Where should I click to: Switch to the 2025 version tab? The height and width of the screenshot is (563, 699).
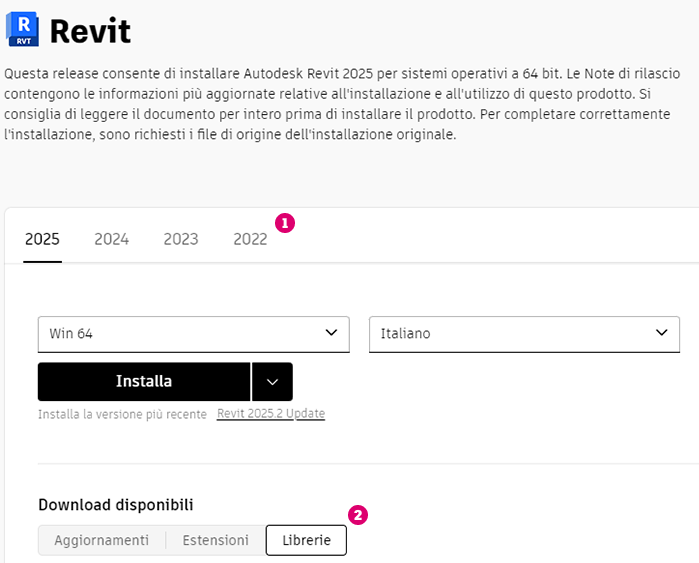[x=42, y=239]
